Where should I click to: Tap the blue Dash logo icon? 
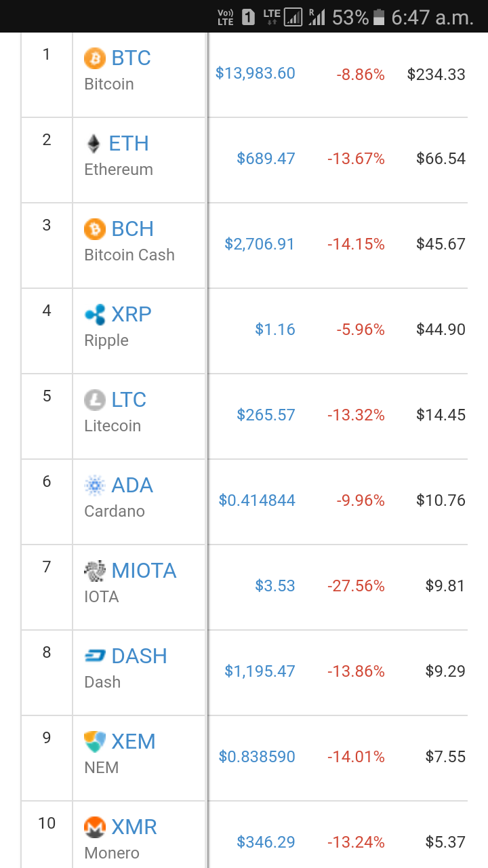point(95,656)
